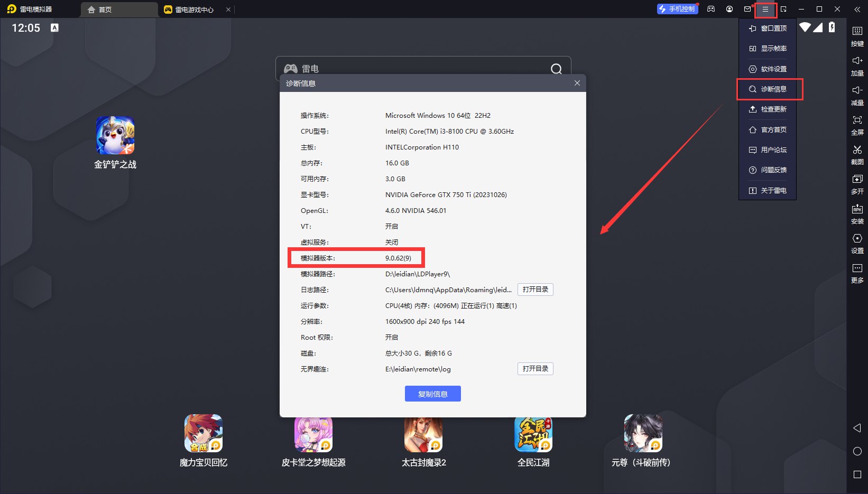868x494 pixels.
Task: Select 窗口置顶 from the dropdown menu
Action: 768,29
